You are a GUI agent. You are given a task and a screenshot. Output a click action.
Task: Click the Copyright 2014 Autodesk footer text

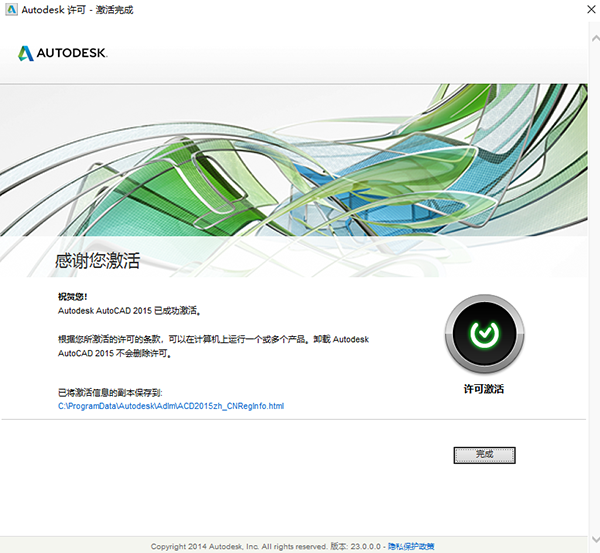coord(238,546)
